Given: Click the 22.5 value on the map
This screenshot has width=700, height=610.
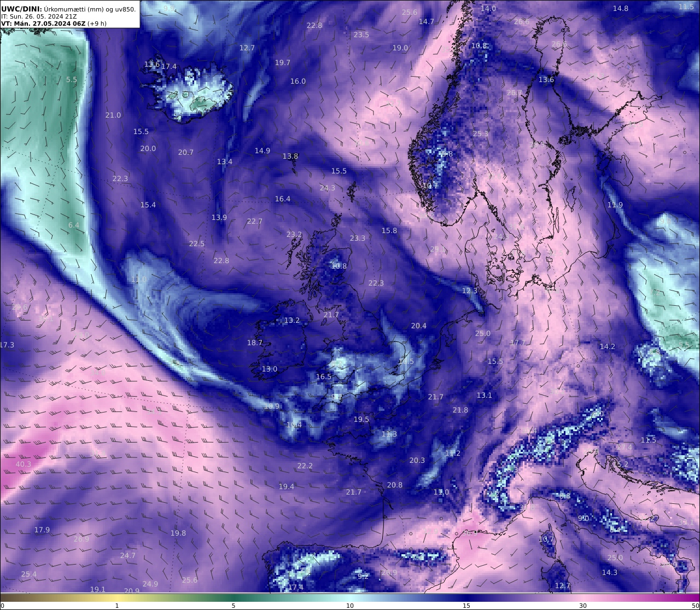Looking at the screenshot, I should coord(196,243).
